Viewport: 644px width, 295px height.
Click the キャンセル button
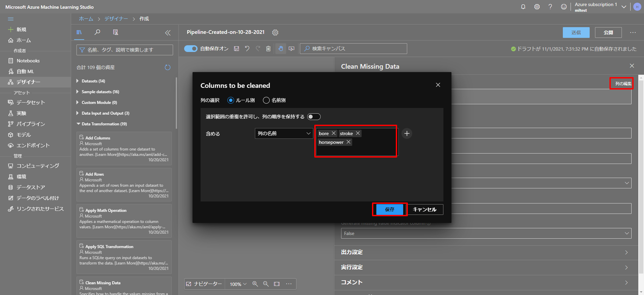(425, 210)
